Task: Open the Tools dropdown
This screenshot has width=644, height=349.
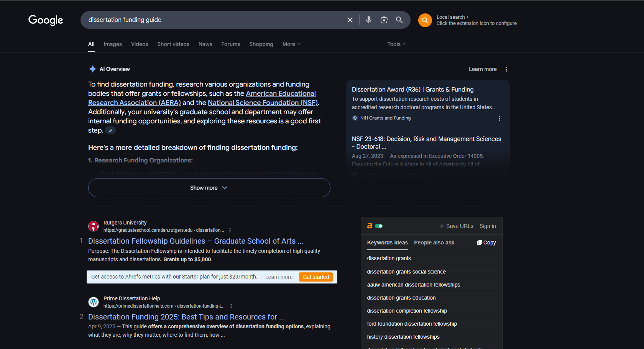Action: tap(396, 44)
